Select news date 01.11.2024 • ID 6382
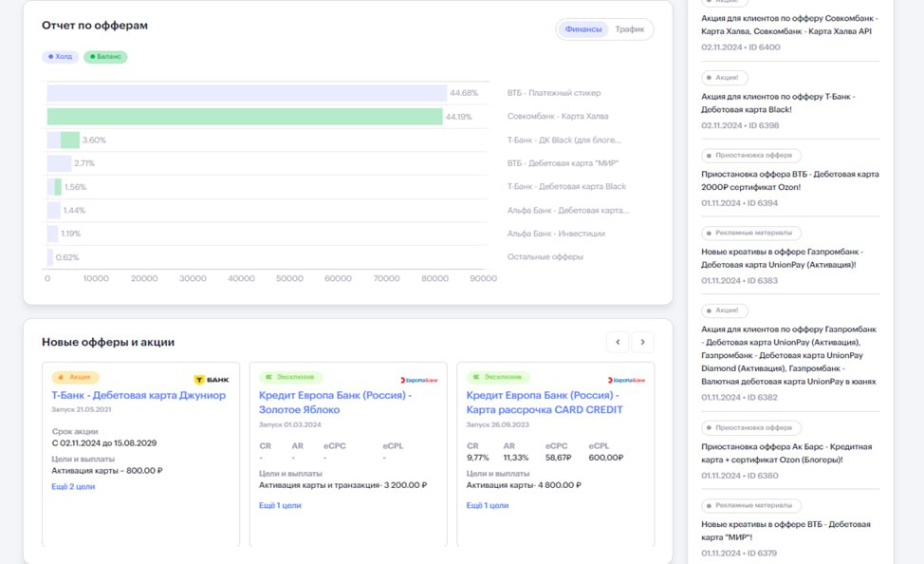 pos(739,397)
